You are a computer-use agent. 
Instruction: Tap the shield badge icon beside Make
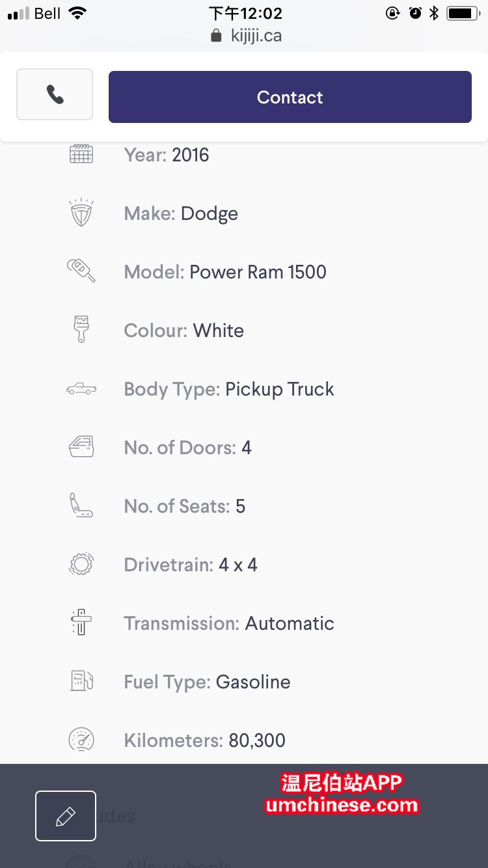pos(81,213)
